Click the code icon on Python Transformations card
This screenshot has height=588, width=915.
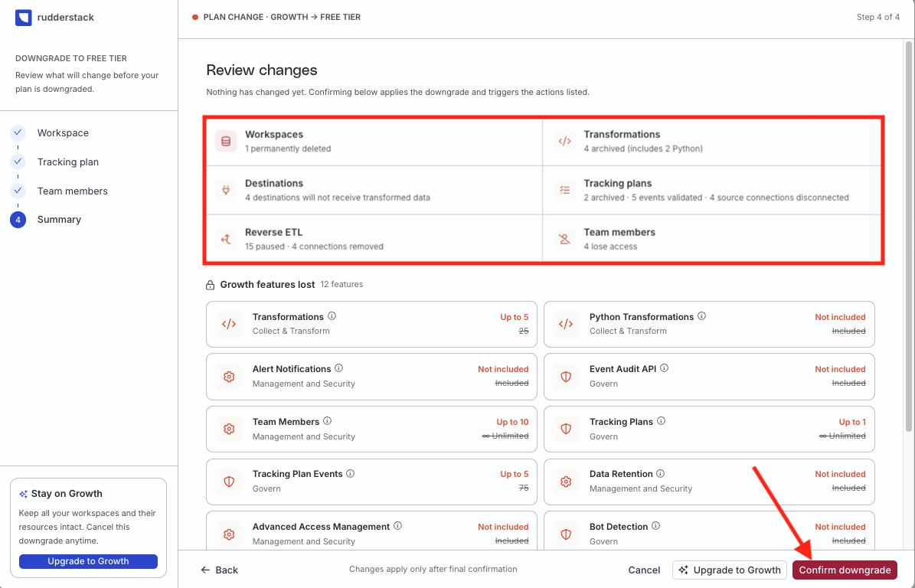[566, 325]
